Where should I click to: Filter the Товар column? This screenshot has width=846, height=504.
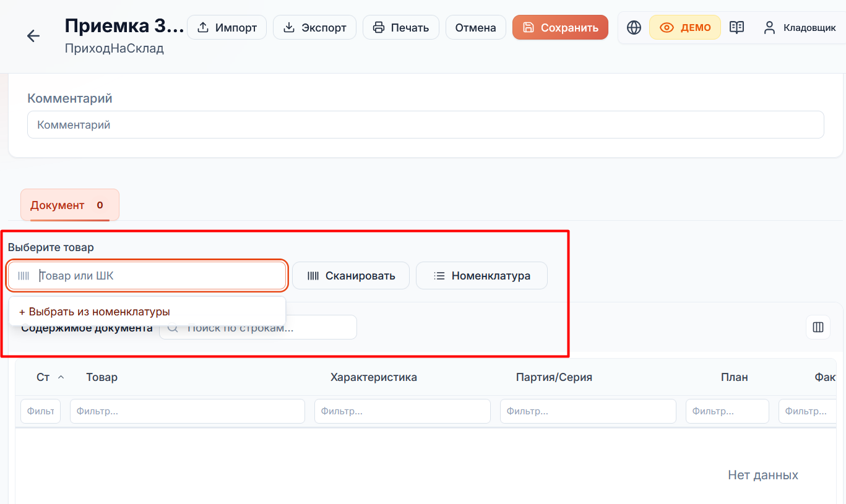[188, 411]
